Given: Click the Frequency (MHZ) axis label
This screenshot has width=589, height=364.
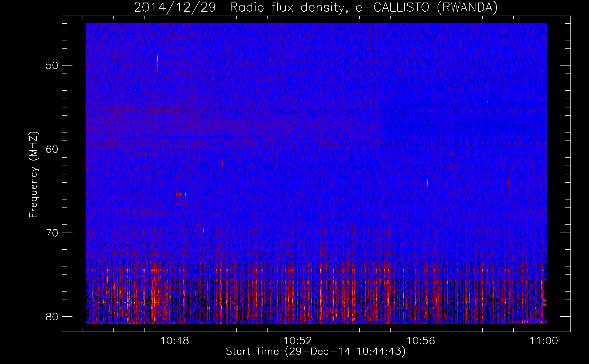Looking at the screenshot, I should tap(33, 175).
